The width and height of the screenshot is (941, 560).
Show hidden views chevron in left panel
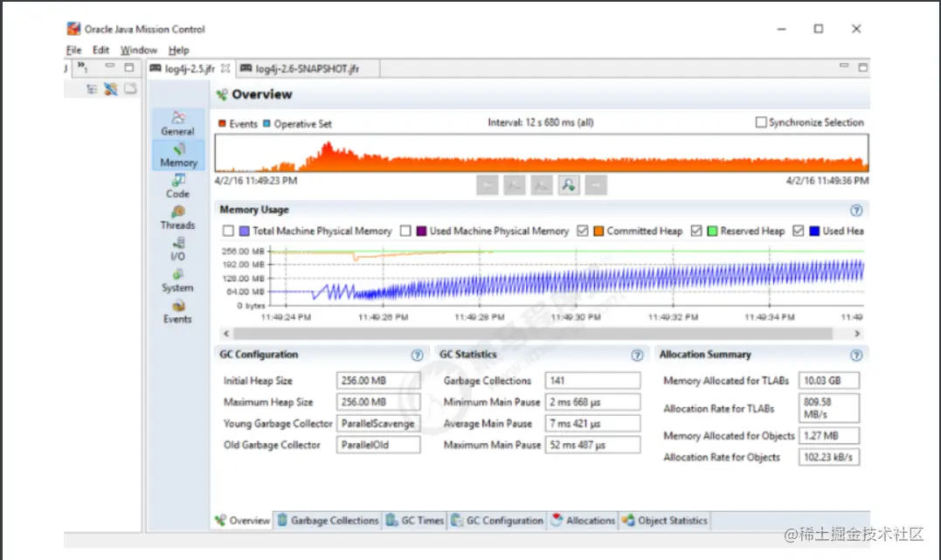click(82, 66)
